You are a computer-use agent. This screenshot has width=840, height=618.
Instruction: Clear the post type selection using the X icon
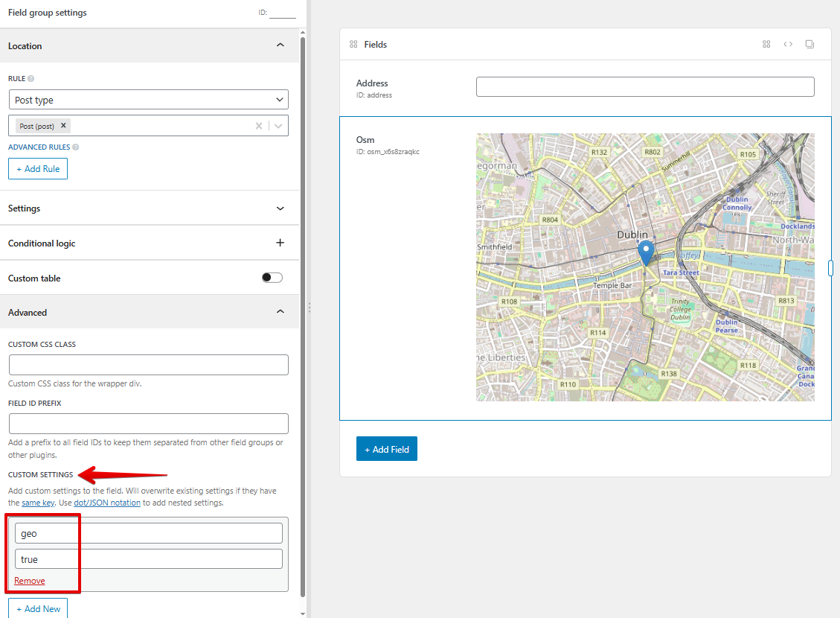pyautogui.click(x=258, y=125)
